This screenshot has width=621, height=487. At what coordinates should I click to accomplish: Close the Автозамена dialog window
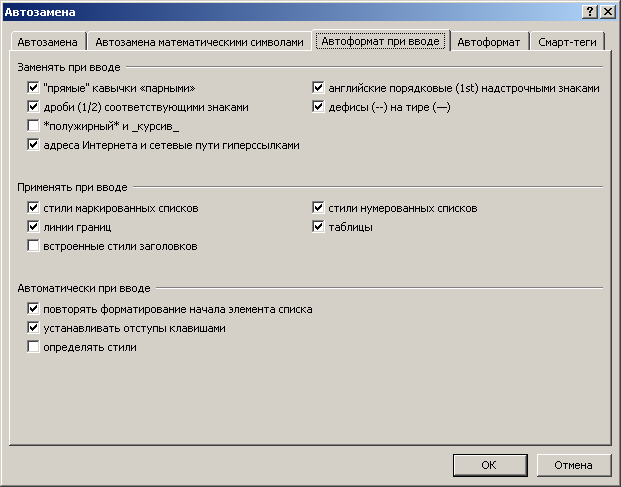(608, 12)
